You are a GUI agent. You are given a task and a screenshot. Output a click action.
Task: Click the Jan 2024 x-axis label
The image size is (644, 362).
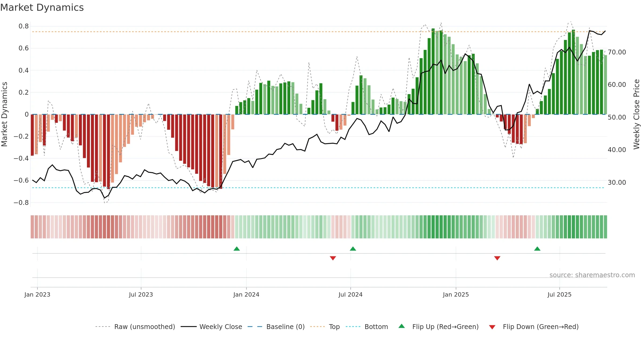point(246,294)
